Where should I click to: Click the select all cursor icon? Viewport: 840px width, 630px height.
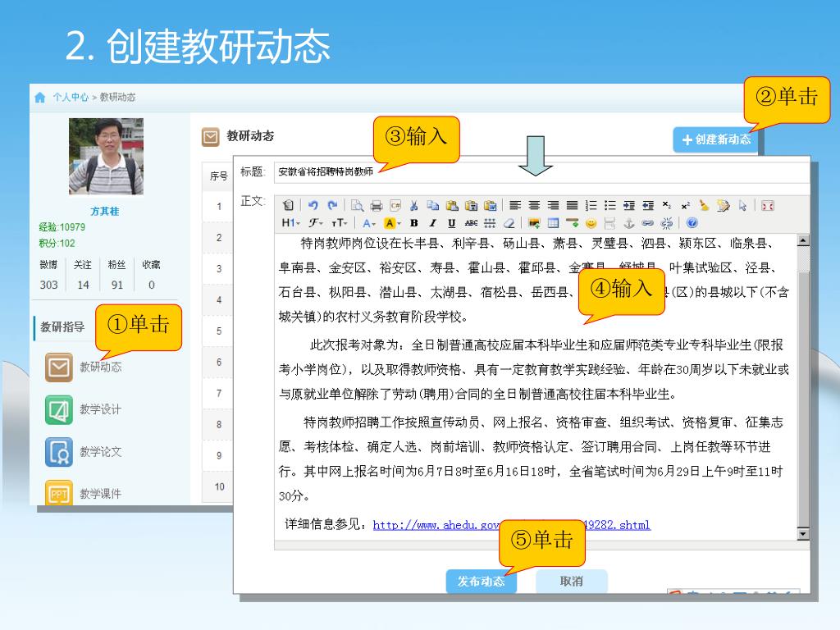(742, 205)
